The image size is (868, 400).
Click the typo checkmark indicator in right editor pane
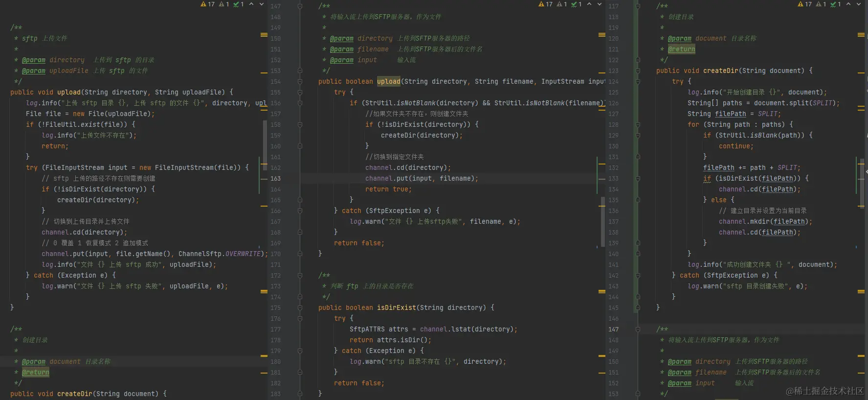point(836,4)
